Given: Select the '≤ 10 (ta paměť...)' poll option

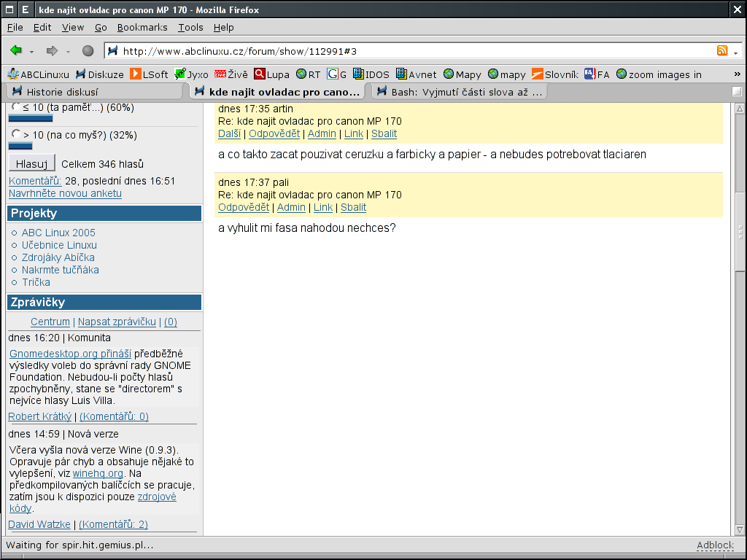Looking at the screenshot, I should point(16,107).
